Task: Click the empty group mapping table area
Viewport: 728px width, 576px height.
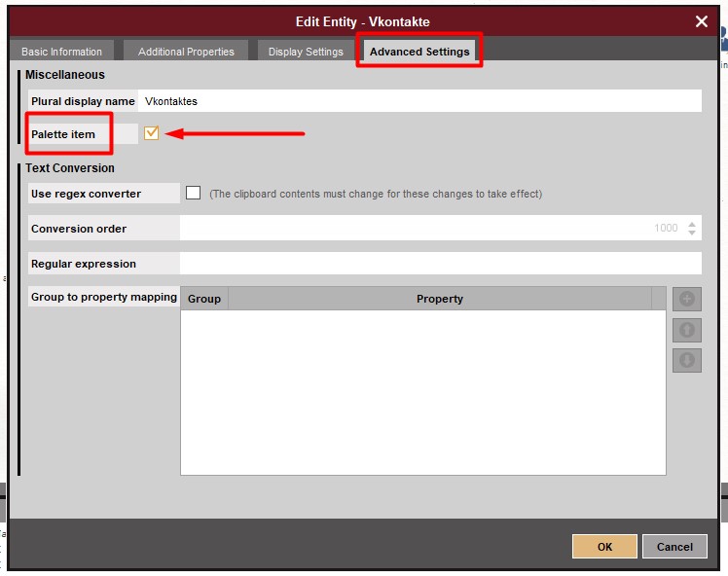Action: [x=423, y=392]
